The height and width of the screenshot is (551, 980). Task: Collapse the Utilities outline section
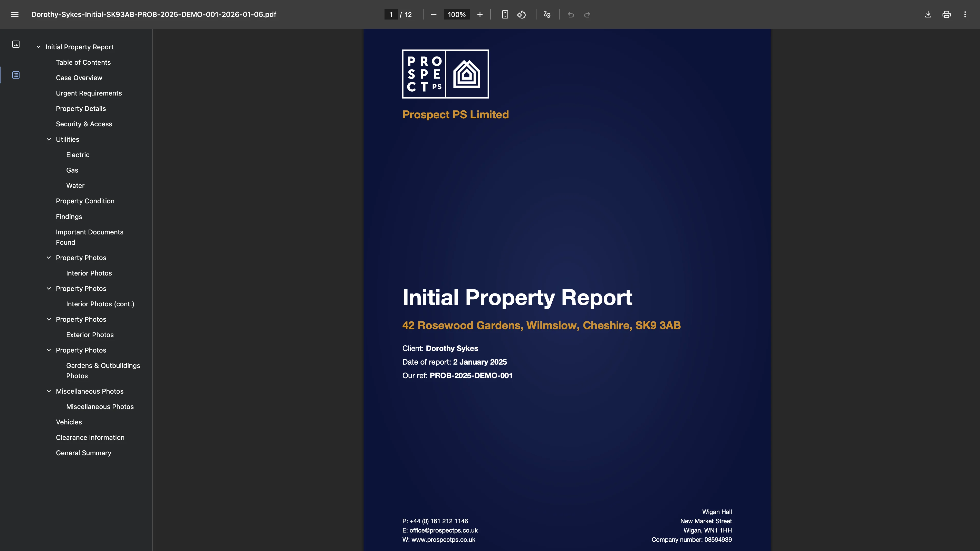point(49,139)
